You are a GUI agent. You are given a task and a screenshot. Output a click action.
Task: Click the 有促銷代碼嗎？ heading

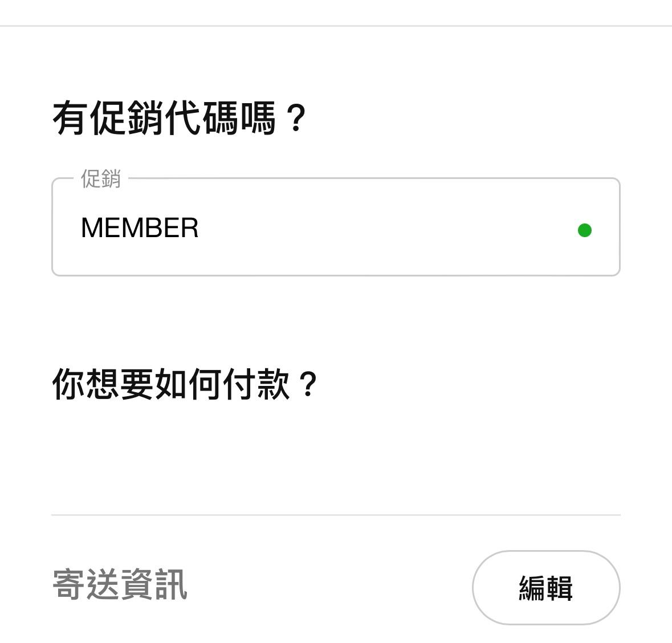[180, 119]
